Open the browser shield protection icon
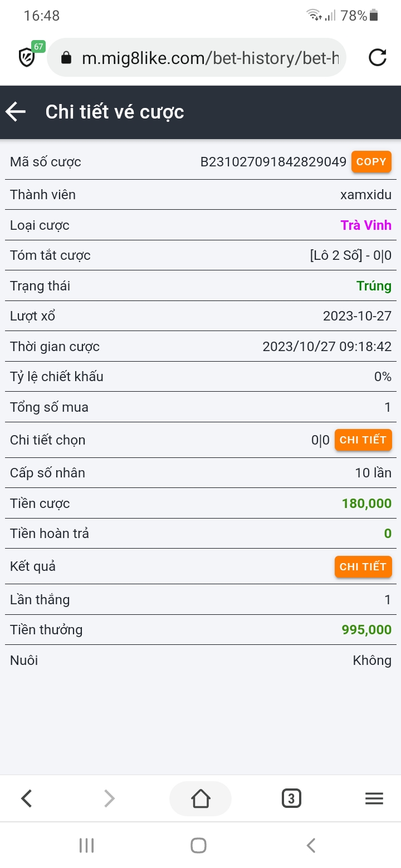Viewport: 401px width, 868px height. coord(27,57)
